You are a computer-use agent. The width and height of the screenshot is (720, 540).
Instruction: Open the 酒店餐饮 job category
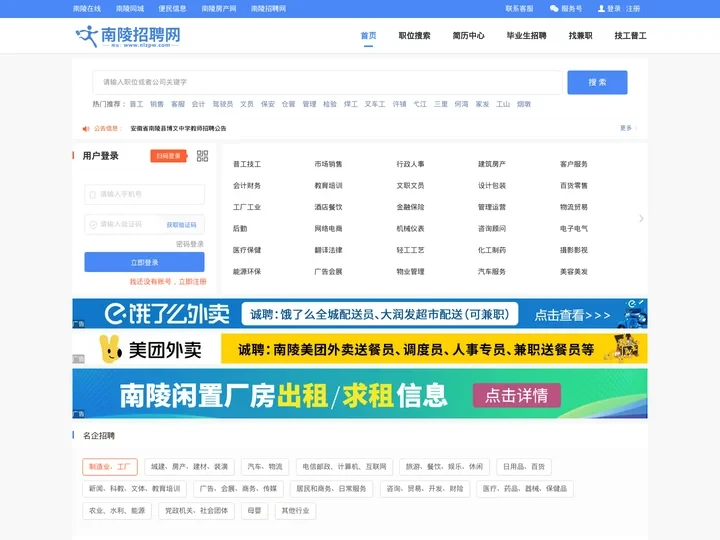328,207
